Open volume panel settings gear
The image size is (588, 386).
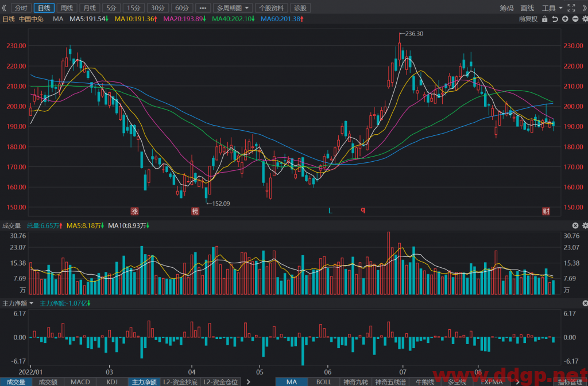585,225
